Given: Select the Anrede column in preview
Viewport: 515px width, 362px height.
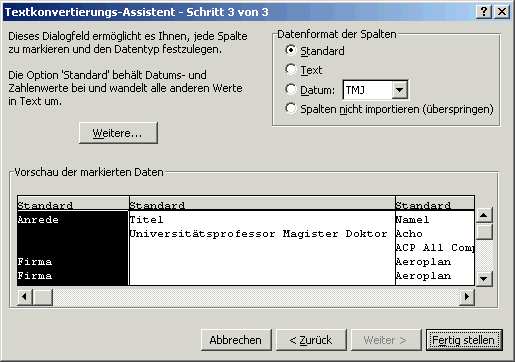Looking at the screenshot, I should point(73,247).
